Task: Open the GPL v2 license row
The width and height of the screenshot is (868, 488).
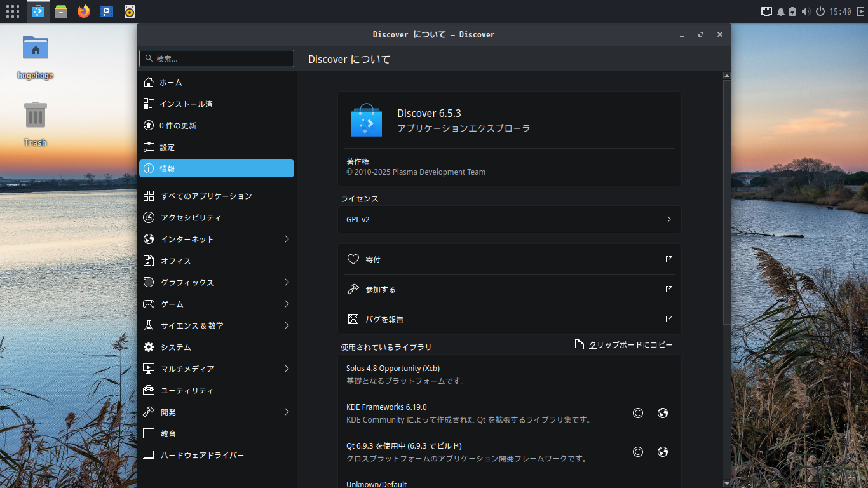Action: click(510, 219)
